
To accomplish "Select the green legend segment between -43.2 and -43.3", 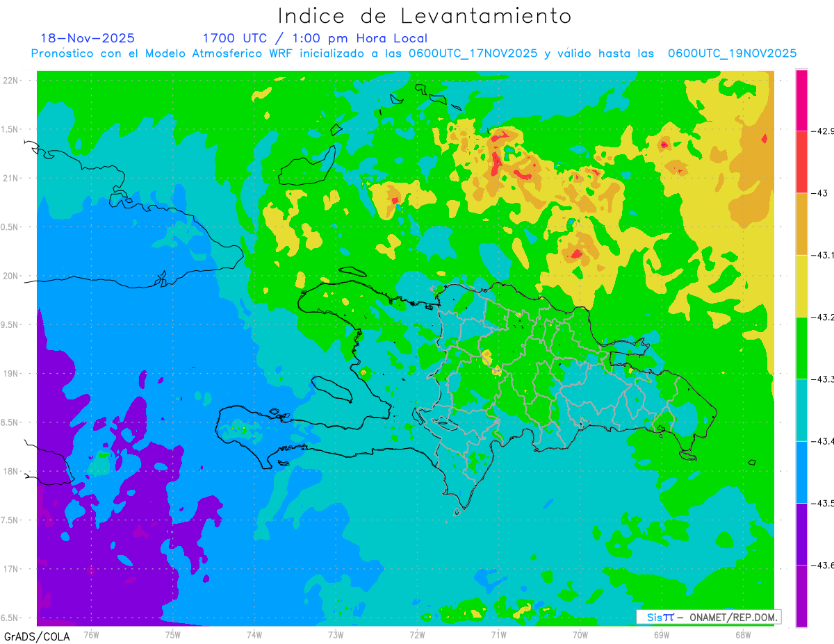I will 801,347.
